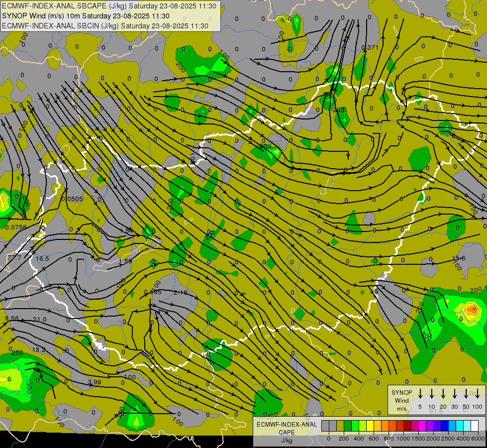The height and width of the screenshot is (448, 487).
Task: Click the '15.0' value on the map
Action: pyautogui.click(x=459, y=258)
